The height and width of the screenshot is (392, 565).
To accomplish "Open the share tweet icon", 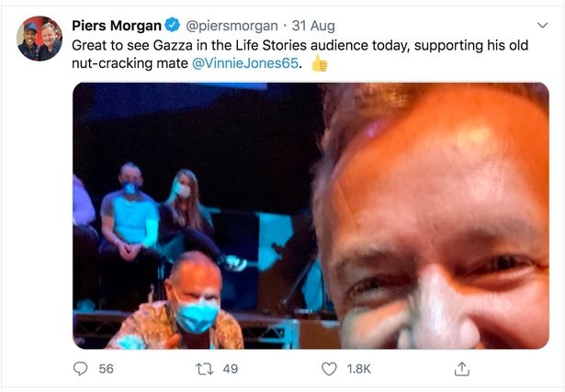I will pyautogui.click(x=461, y=369).
